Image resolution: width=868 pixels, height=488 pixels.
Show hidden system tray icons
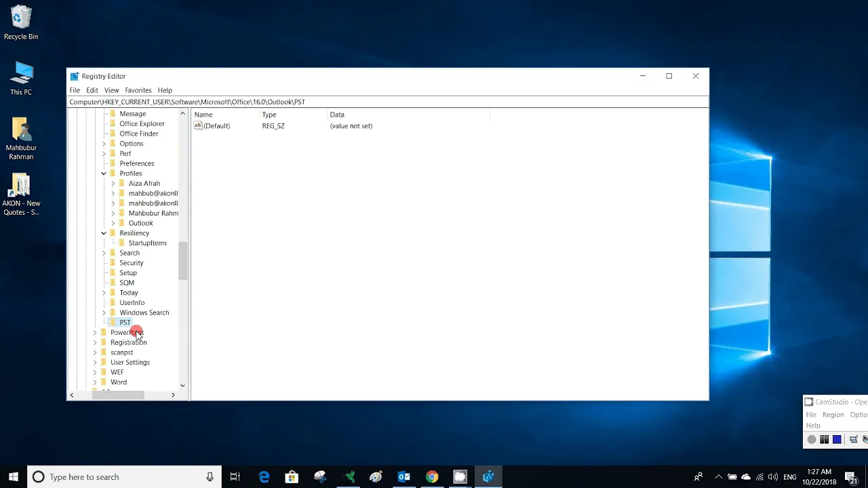(x=719, y=476)
